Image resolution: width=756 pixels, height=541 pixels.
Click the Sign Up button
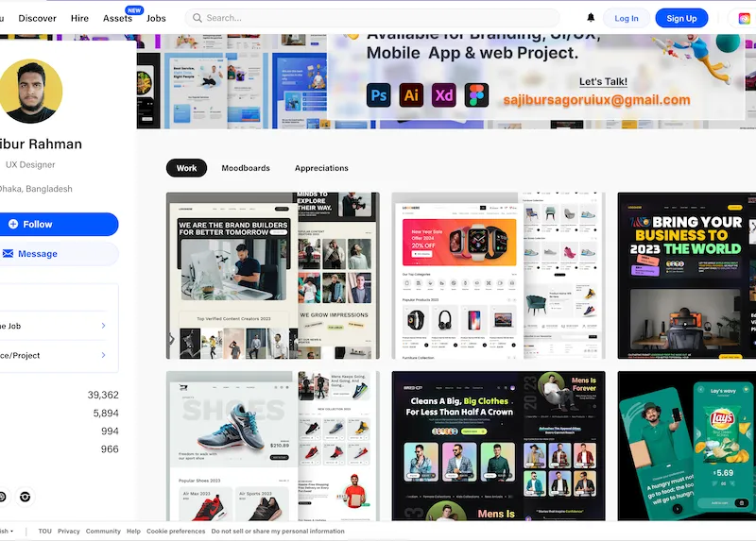click(x=681, y=18)
